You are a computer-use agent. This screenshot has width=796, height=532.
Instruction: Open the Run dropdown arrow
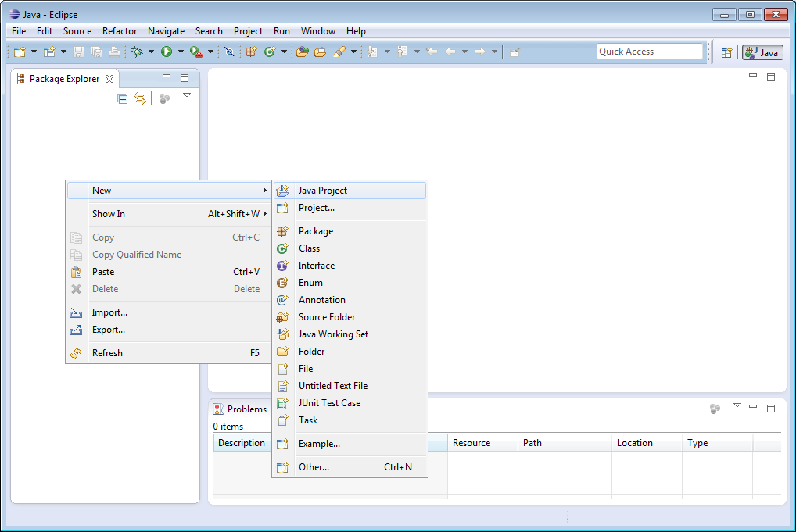pyautogui.click(x=181, y=52)
